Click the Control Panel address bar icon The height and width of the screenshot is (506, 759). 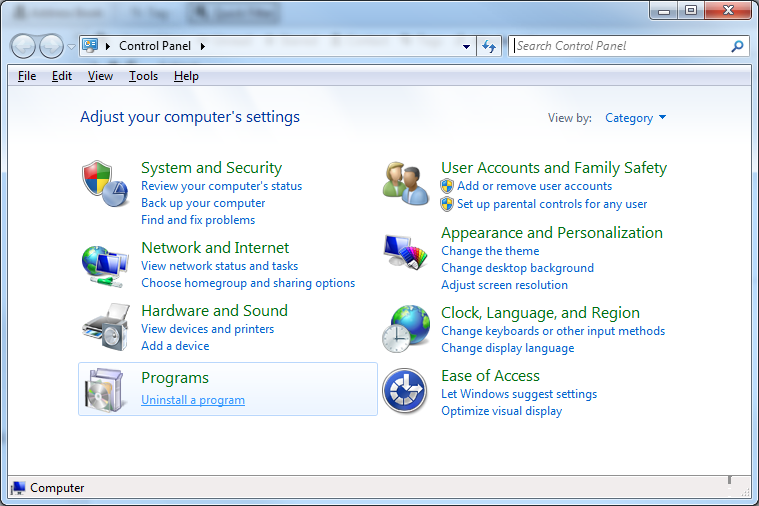coord(90,46)
